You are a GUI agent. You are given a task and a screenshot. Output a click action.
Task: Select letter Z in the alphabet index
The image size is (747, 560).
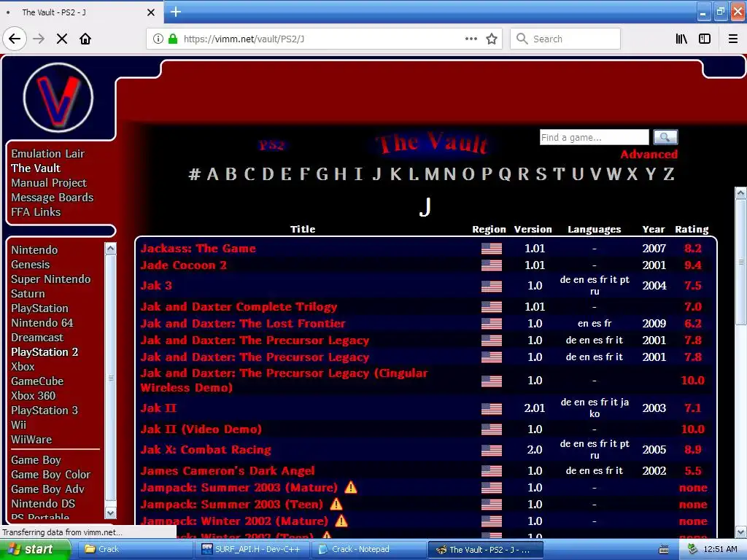click(669, 174)
